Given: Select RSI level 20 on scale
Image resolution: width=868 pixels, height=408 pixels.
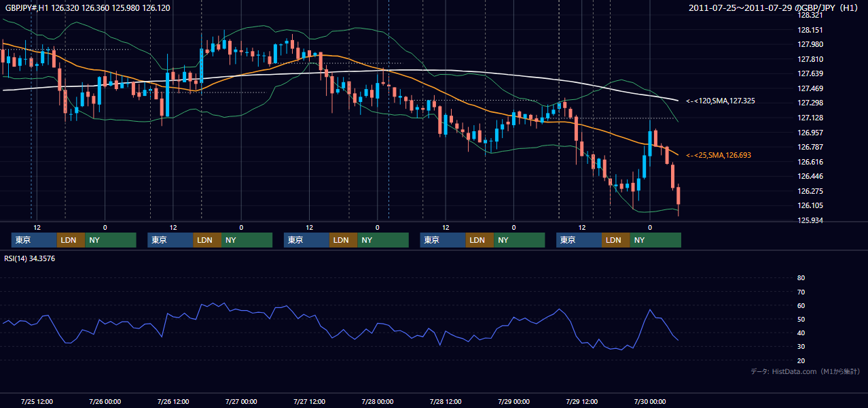Looking at the screenshot, I should click(x=801, y=360).
